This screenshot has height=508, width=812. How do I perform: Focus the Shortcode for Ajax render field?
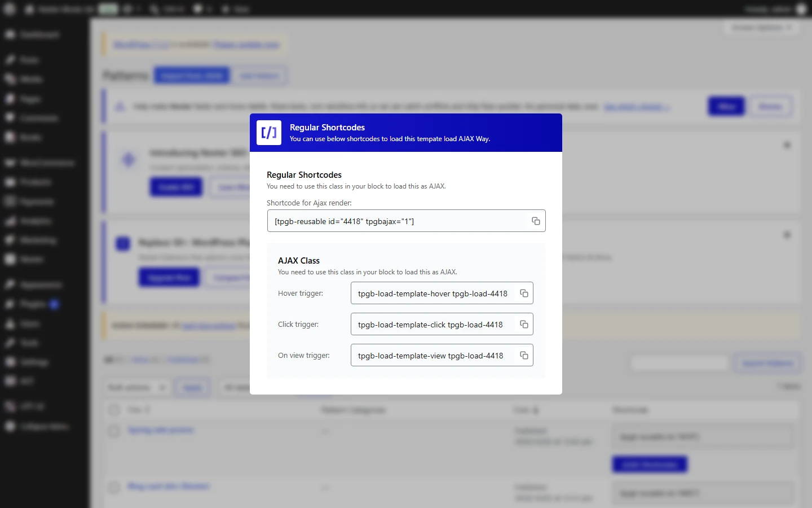(406, 221)
